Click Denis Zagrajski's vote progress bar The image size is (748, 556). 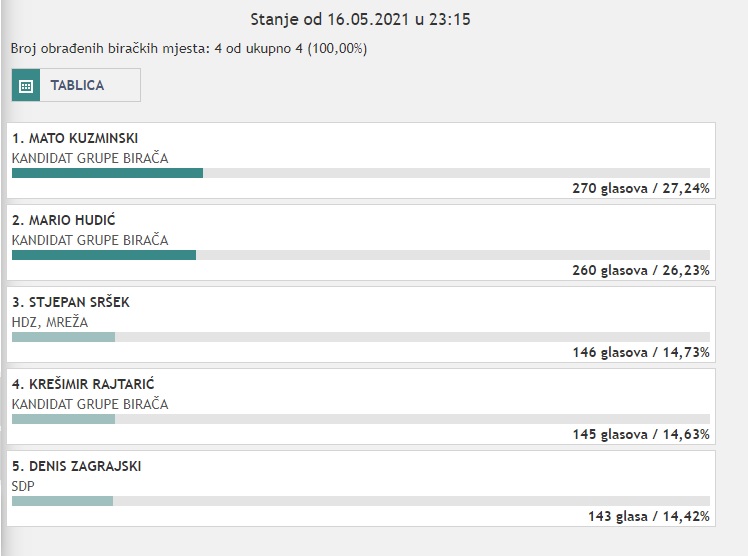point(361,501)
